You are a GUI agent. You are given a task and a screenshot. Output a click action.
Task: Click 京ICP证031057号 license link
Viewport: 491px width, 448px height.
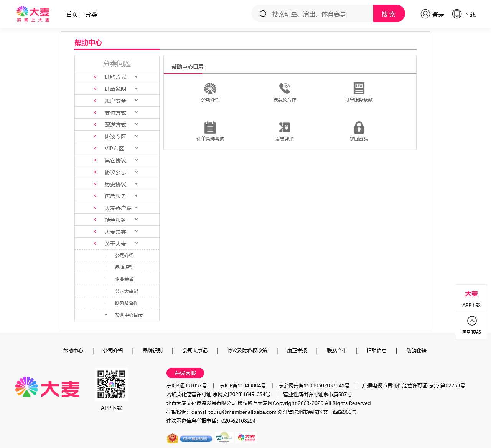pos(186,385)
